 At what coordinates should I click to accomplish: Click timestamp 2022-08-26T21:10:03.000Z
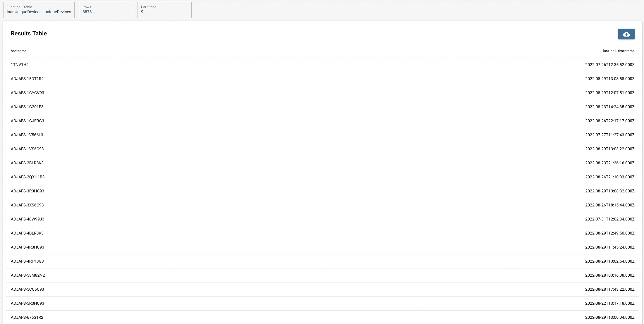pos(610,177)
